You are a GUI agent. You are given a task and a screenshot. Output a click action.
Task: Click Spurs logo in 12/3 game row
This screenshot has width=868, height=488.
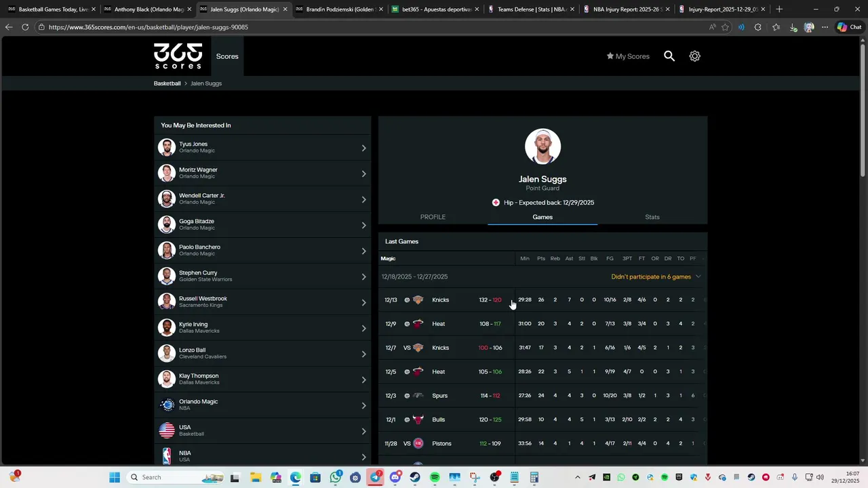pyautogui.click(x=418, y=396)
